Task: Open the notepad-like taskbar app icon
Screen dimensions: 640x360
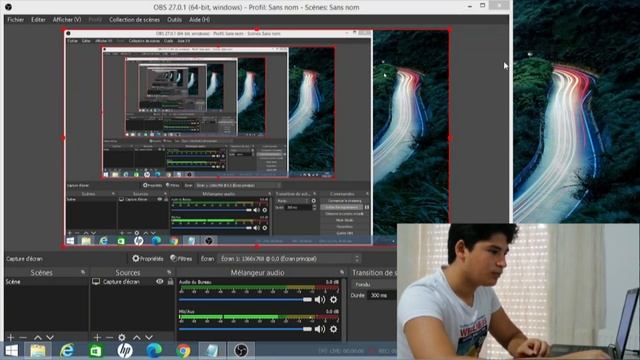Action: click(212, 351)
